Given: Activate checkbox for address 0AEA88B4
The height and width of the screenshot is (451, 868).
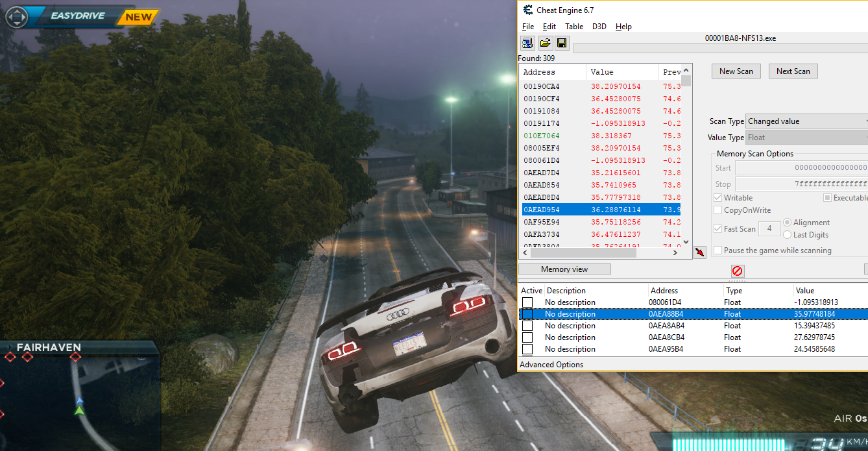Looking at the screenshot, I should pos(527,314).
